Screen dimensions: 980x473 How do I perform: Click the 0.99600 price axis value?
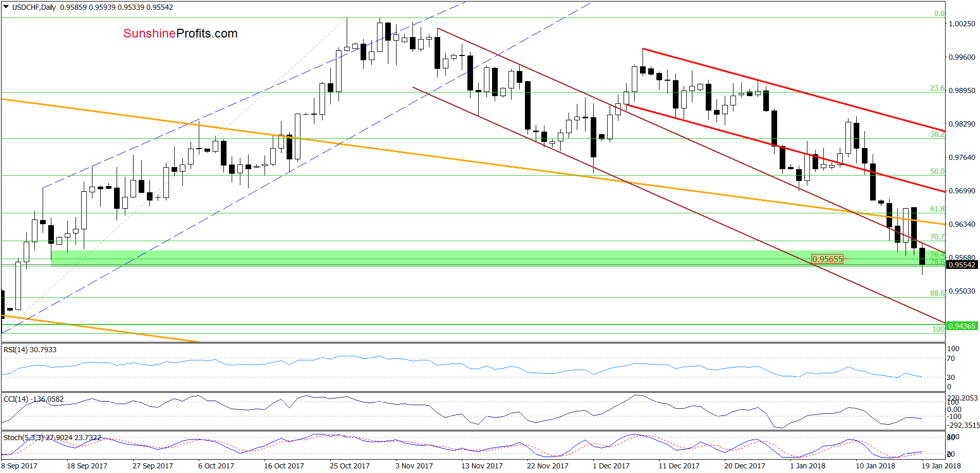(x=962, y=57)
